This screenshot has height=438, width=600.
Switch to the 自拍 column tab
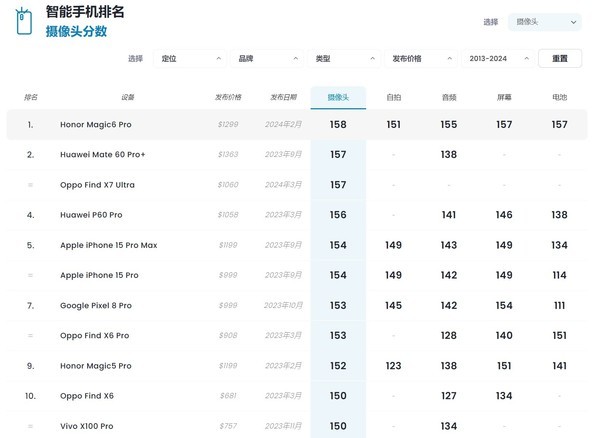pyautogui.click(x=393, y=98)
